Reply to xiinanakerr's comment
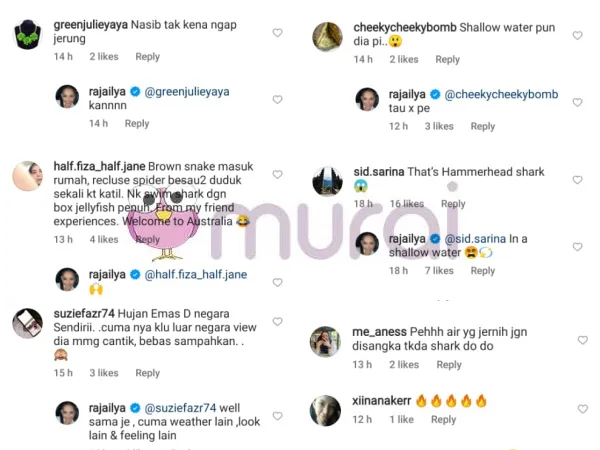600x450 pixels. [x=443, y=420]
